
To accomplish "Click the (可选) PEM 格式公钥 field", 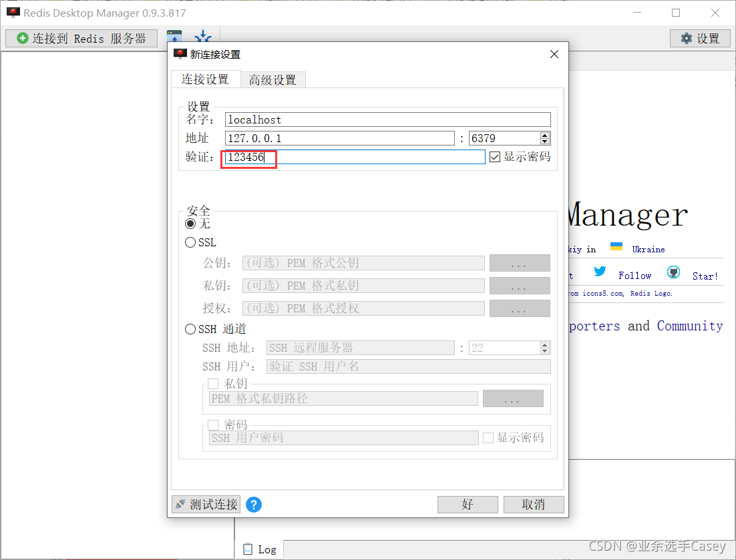I will (363, 263).
